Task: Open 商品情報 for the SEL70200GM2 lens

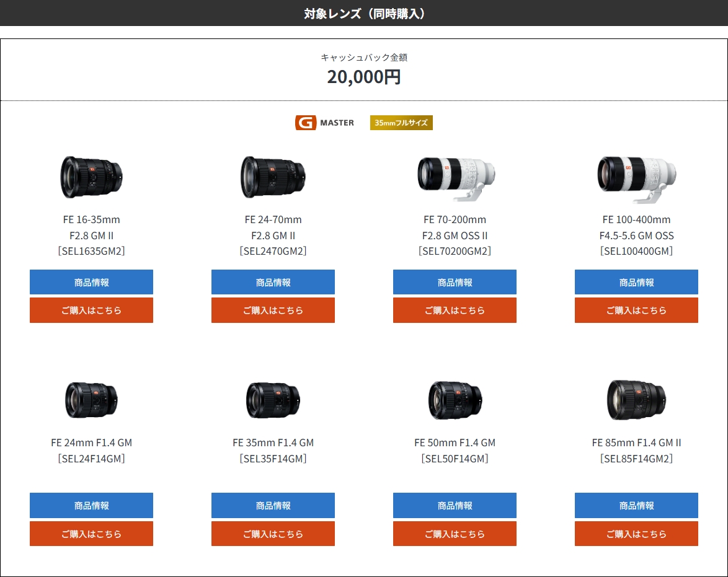Action: [x=455, y=282]
